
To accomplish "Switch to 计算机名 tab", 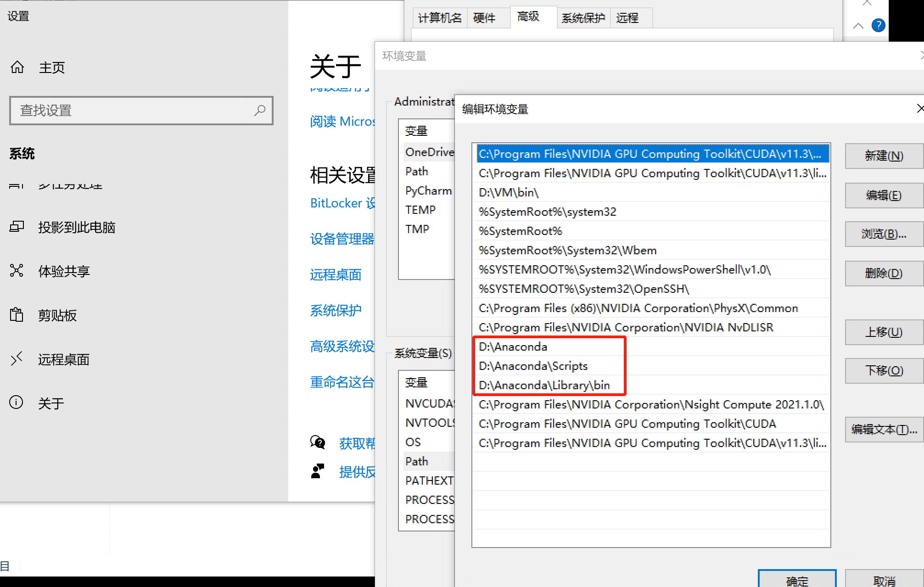I will tap(440, 18).
